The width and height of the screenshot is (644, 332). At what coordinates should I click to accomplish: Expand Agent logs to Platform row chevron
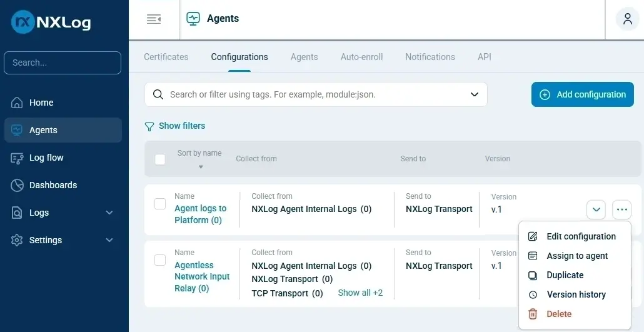[x=596, y=209]
